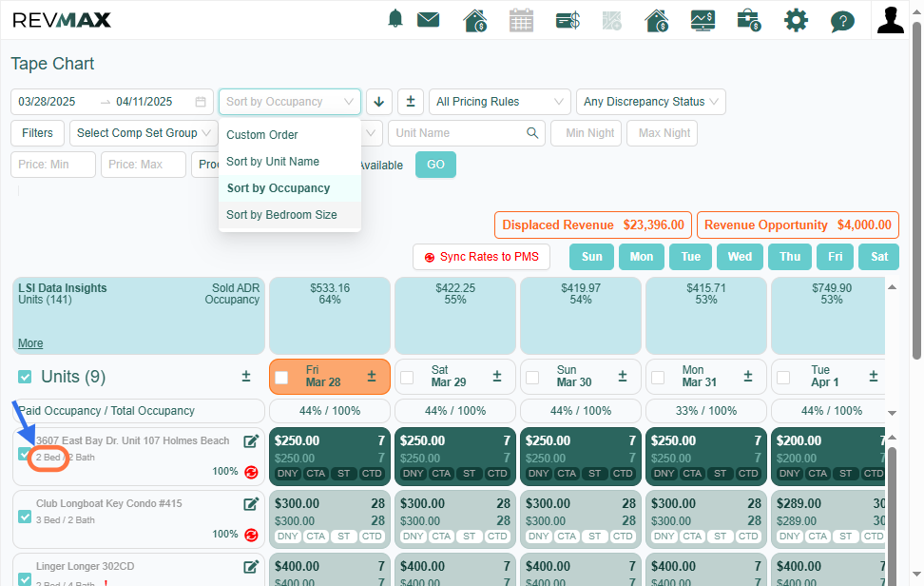Open the monitor revenue chart icon

(703, 21)
